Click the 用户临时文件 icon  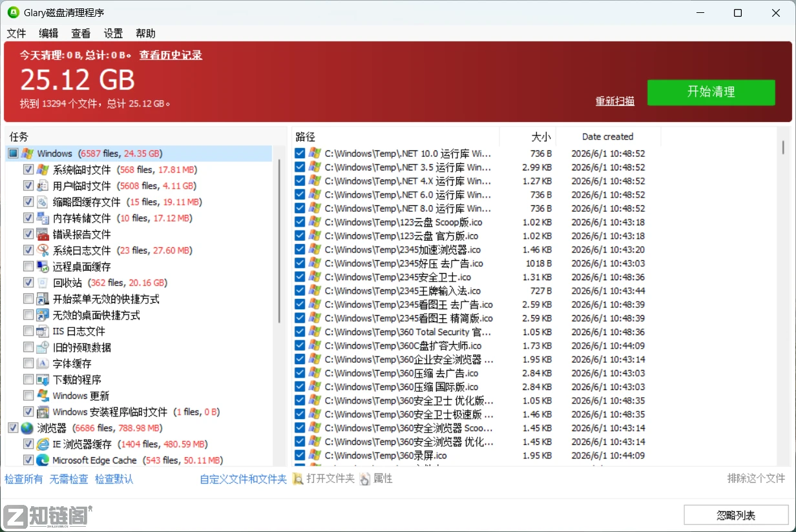(43, 186)
